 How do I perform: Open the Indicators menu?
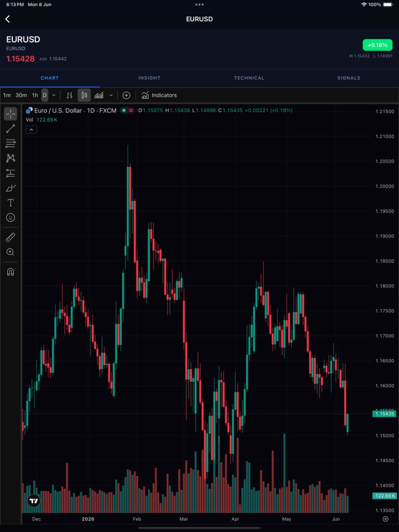(x=159, y=95)
